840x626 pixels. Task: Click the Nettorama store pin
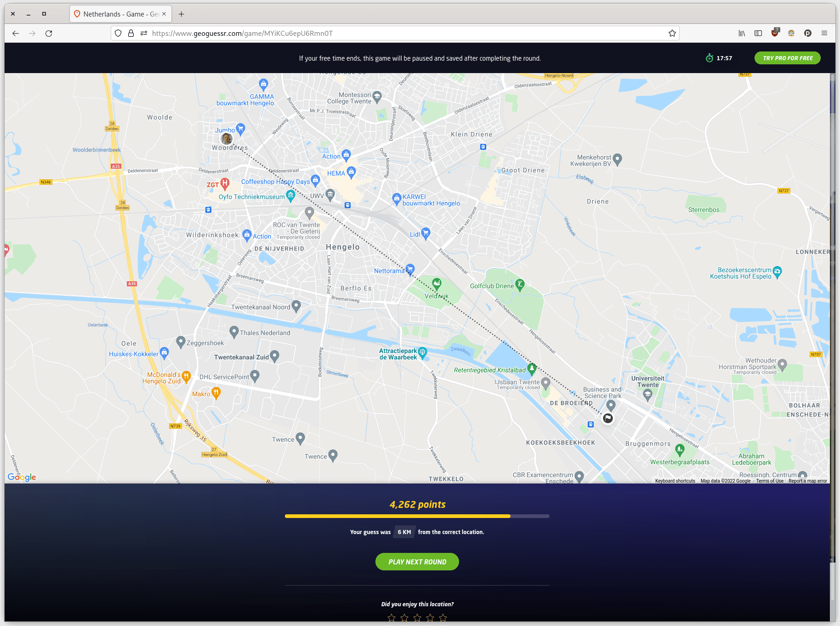(410, 269)
